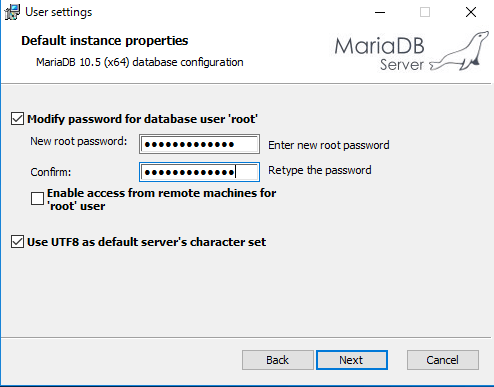494x387 pixels.
Task: Click the MariaDB seal logo
Action: tap(460, 51)
